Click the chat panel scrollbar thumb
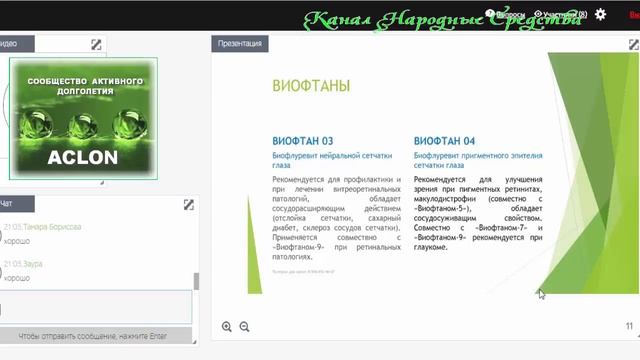The image size is (640, 360). tap(196, 281)
